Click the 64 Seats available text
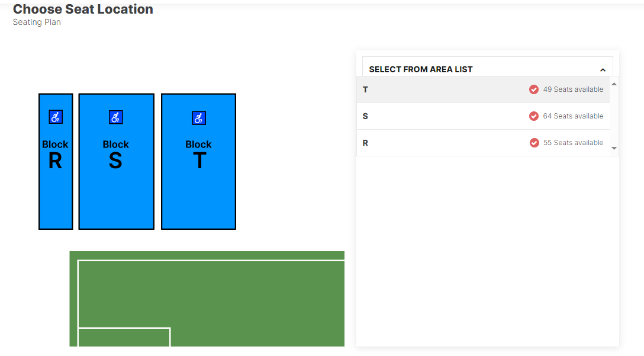 pyautogui.click(x=573, y=116)
